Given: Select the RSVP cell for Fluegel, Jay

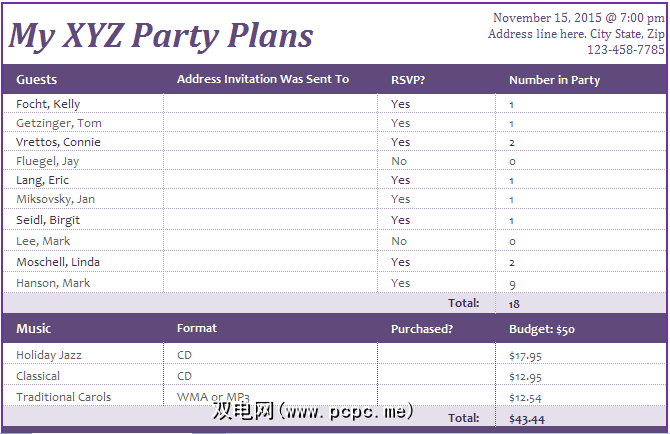Looking at the screenshot, I should pos(400,161).
